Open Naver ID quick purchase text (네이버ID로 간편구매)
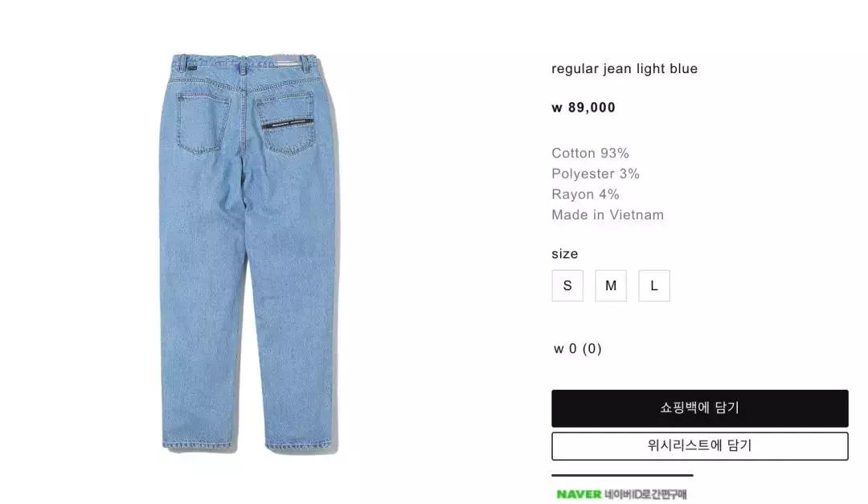Image resolution: width=868 pixels, height=504 pixels. pos(645,494)
